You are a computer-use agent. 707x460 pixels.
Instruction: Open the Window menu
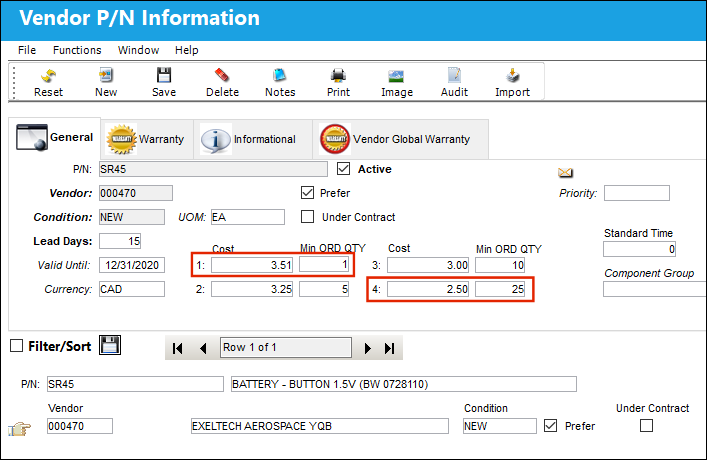138,50
